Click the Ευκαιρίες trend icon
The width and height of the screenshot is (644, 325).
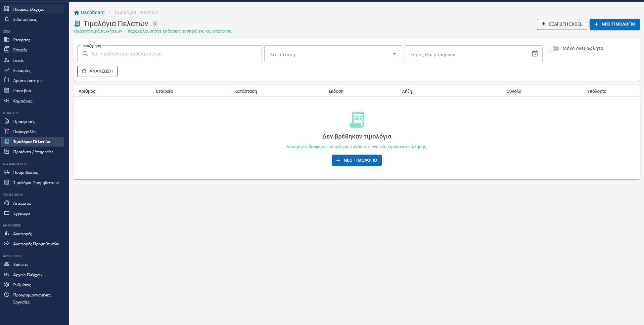7,70
